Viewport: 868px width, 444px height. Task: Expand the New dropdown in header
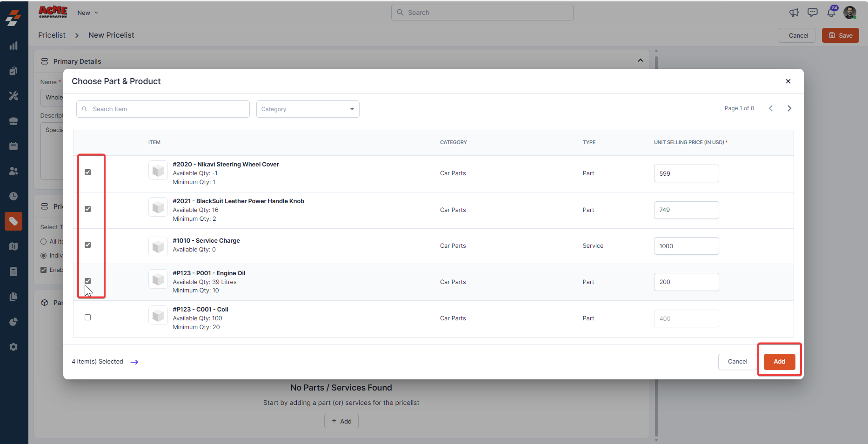(88, 13)
